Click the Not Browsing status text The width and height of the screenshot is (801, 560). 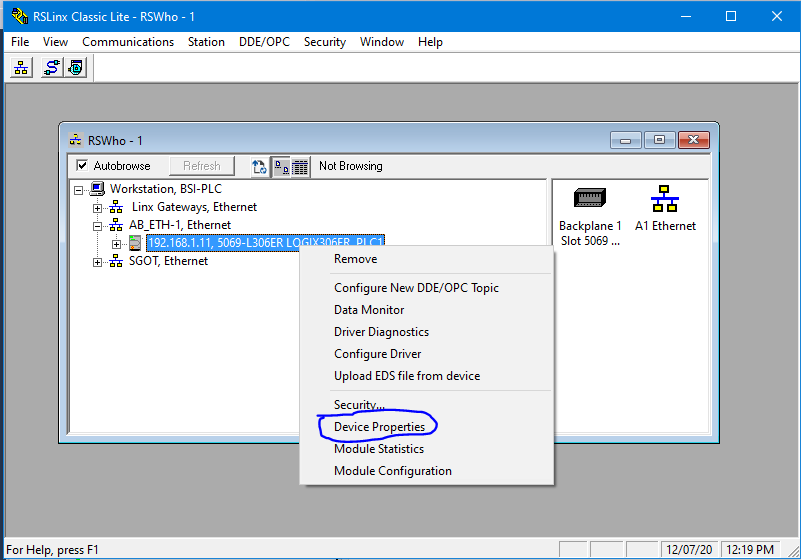(x=350, y=166)
